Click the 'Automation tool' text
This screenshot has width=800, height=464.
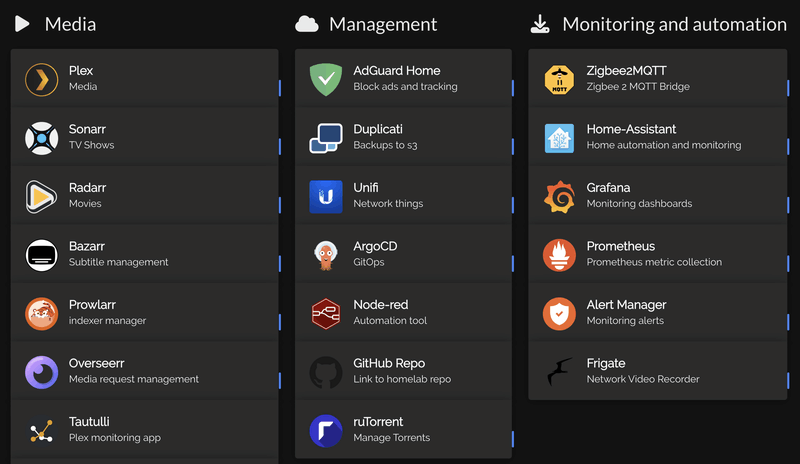(x=390, y=321)
